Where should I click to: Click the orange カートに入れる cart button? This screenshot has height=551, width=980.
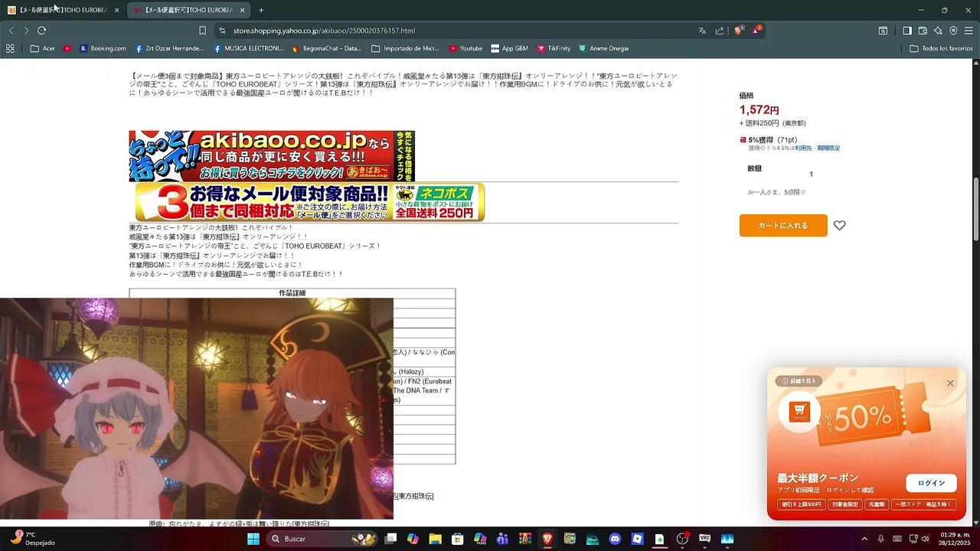[x=783, y=226]
